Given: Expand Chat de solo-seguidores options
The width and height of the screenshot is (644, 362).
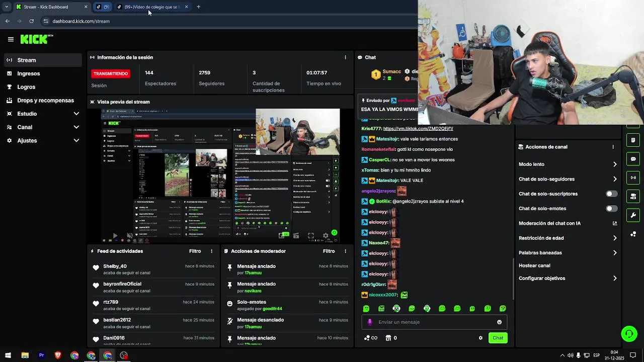Looking at the screenshot, I should 615,179.
